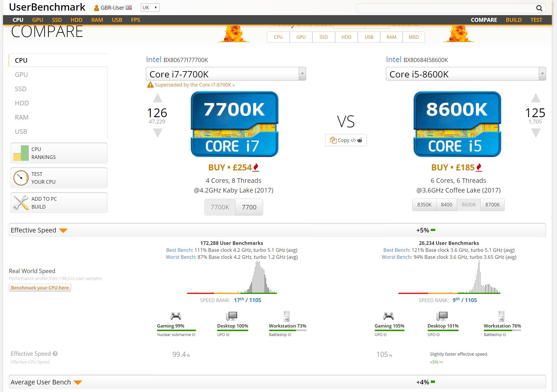Click help icon next to i7 Battleship

click(x=290, y=335)
